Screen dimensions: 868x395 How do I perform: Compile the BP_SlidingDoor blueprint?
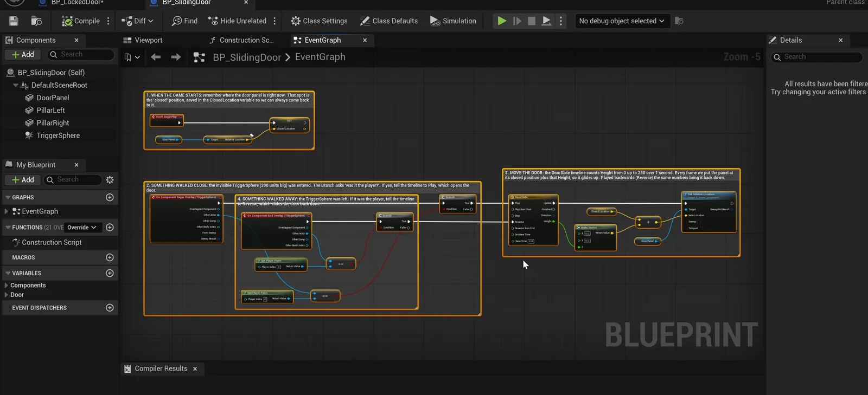point(81,21)
